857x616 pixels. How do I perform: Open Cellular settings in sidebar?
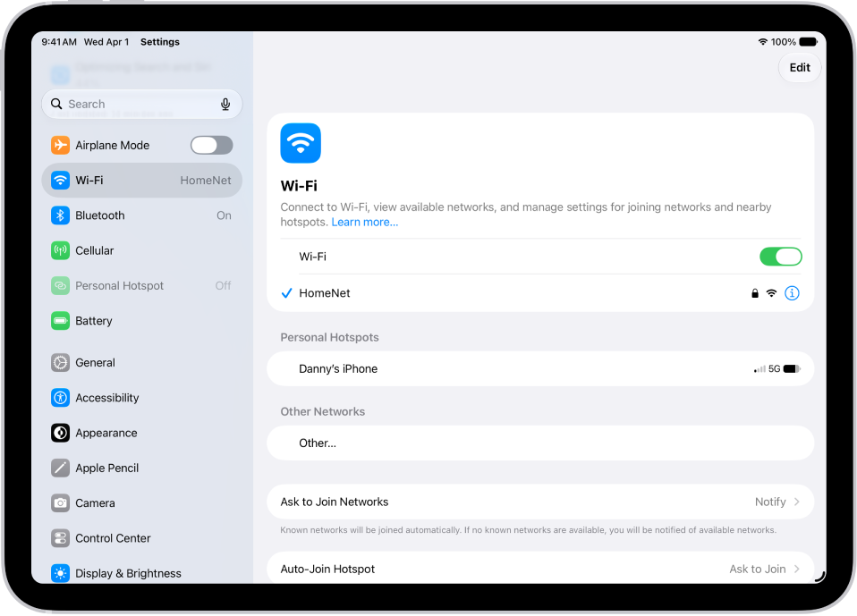click(x=142, y=250)
